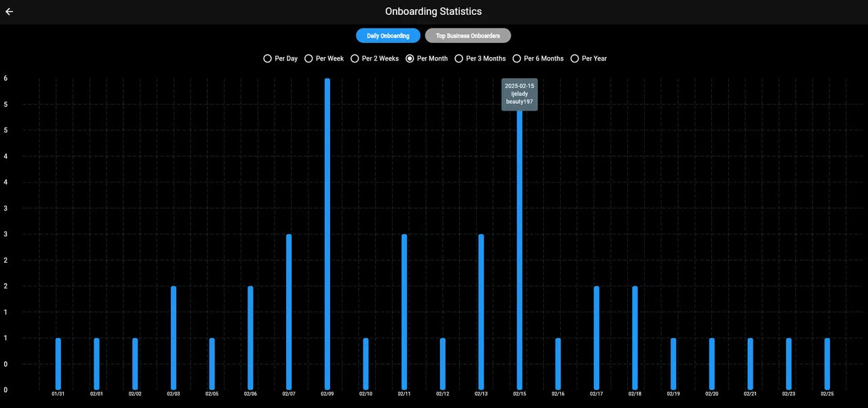The width and height of the screenshot is (868, 408).
Task: Select the 02/25 bar at chart end
Action: [x=827, y=364]
